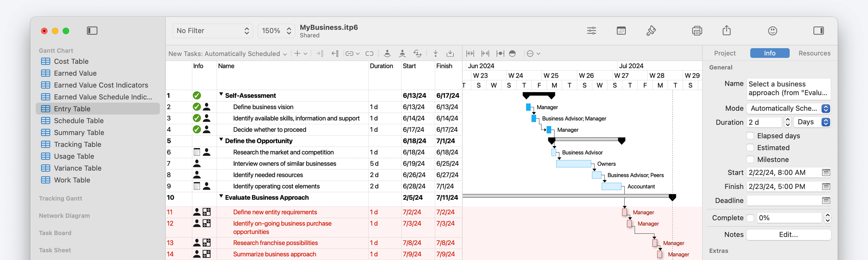Select Earned Value in the sidebar
The image size is (868, 260).
pyautogui.click(x=98, y=73)
